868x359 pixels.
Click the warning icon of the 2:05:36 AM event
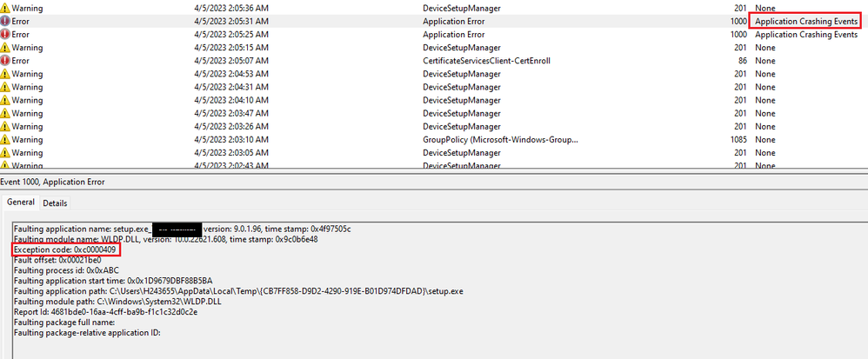(5, 9)
